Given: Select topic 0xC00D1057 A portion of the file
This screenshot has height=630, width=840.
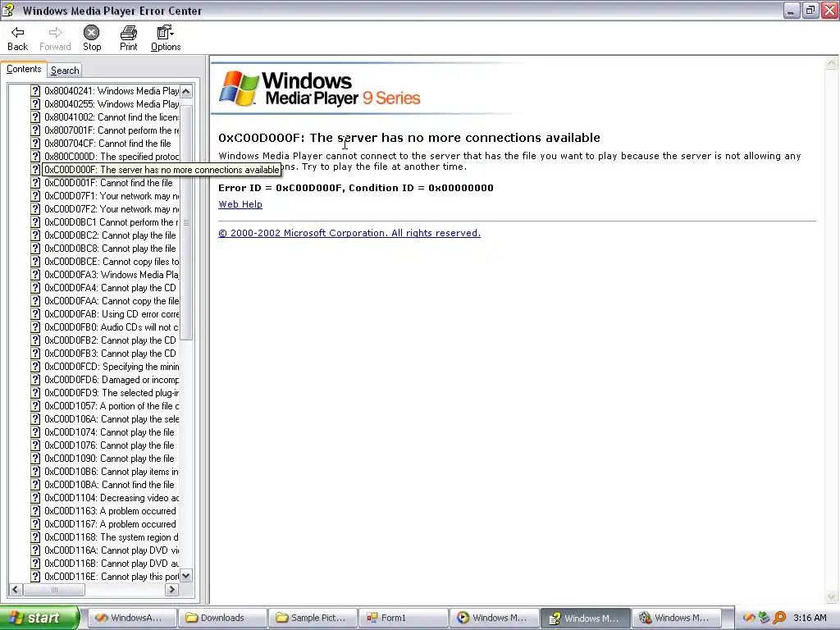Looking at the screenshot, I should (x=112, y=406).
